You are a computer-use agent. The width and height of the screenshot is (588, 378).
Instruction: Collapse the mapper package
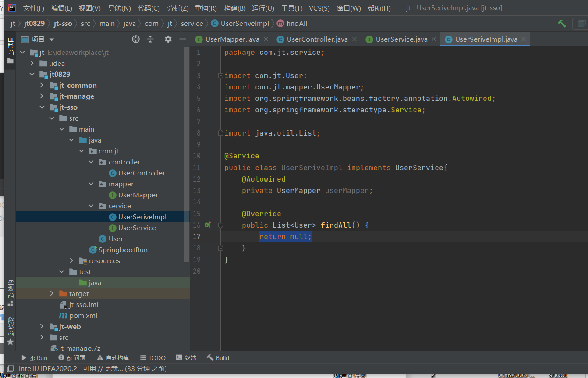(x=91, y=184)
